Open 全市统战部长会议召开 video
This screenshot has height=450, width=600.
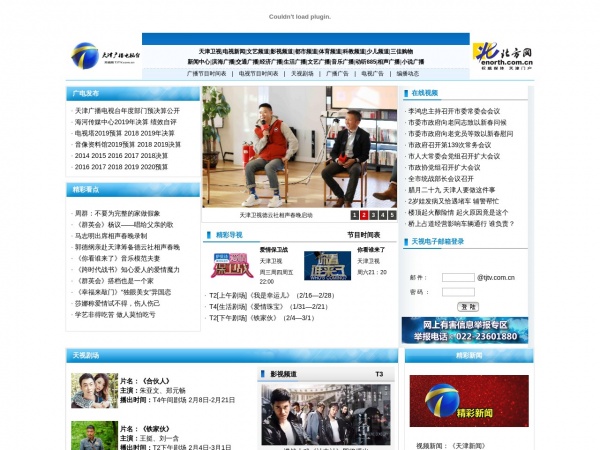click(x=441, y=179)
